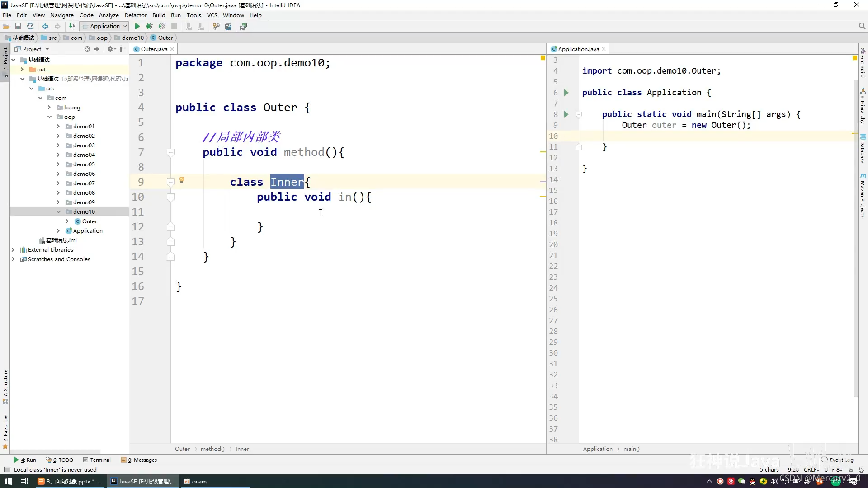This screenshot has width=868, height=488.
Task: Expand the demo01 package
Action: [x=58, y=126]
